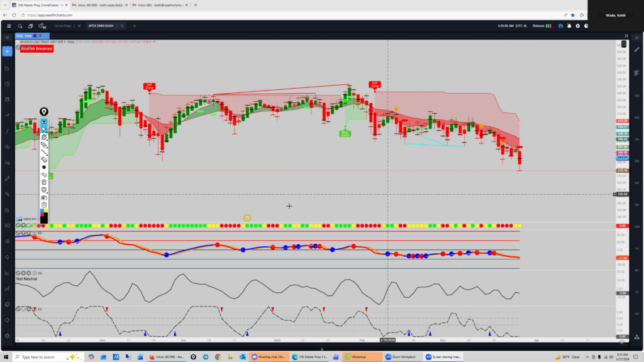This screenshot has height=362, width=644.
Task: Open the hamburger main menu
Action: point(9,26)
